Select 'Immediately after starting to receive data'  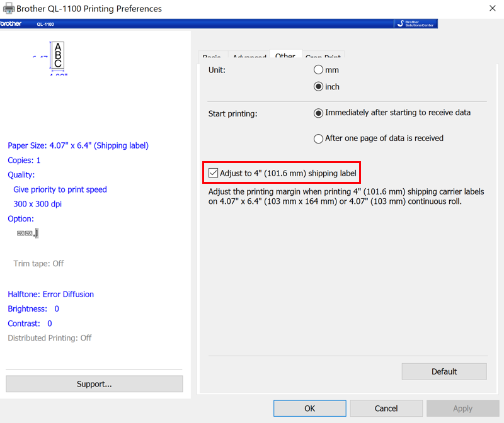(x=319, y=113)
